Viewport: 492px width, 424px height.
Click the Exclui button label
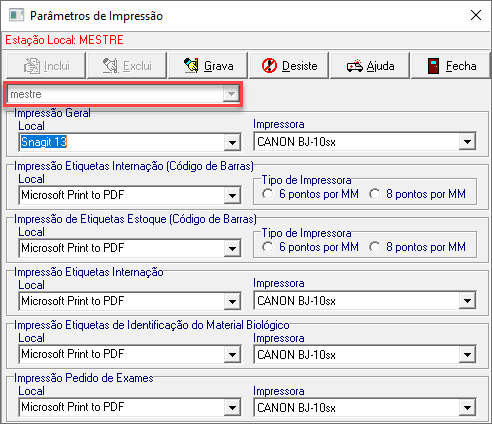click(137, 66)
